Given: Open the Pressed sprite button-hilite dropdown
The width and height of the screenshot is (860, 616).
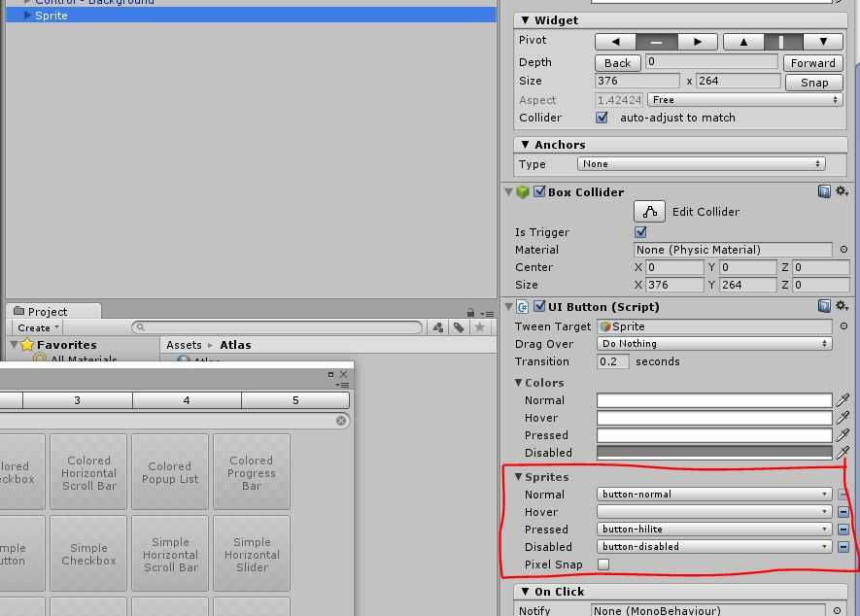Looking at the screenshot, I should click(714, 529).
